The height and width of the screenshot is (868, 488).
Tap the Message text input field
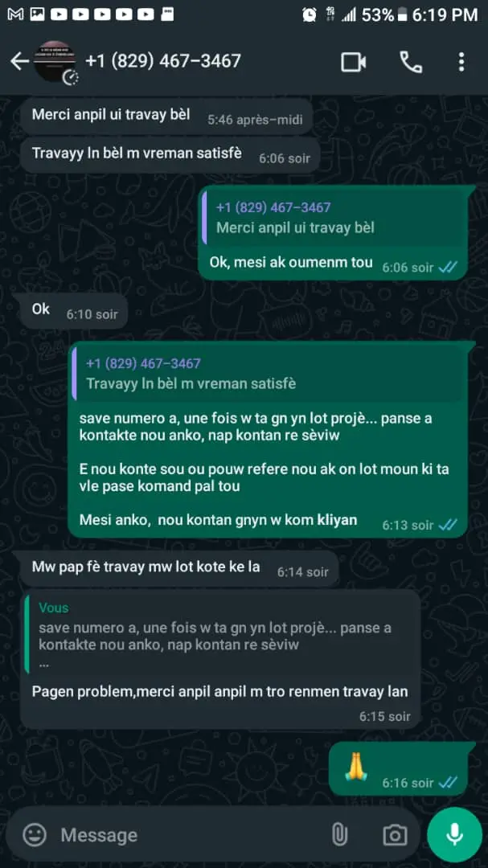pos(188,835)
